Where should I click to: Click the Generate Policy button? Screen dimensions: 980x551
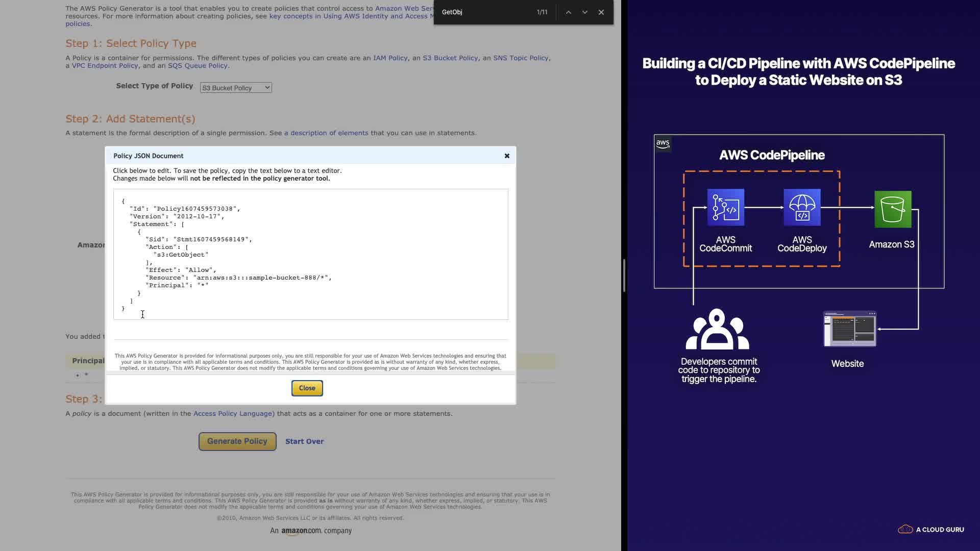pos(237,441)
